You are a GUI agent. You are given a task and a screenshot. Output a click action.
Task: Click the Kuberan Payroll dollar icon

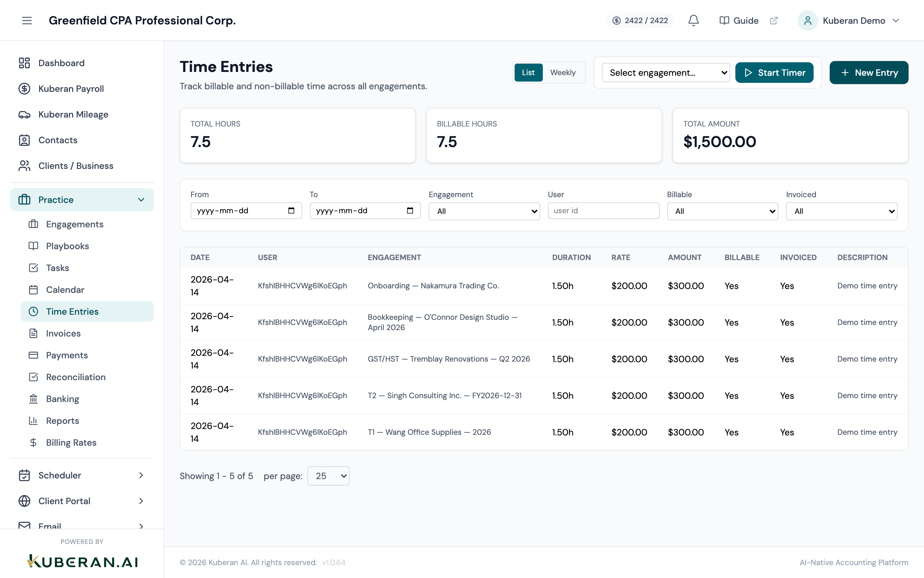(x=24, y=89)
